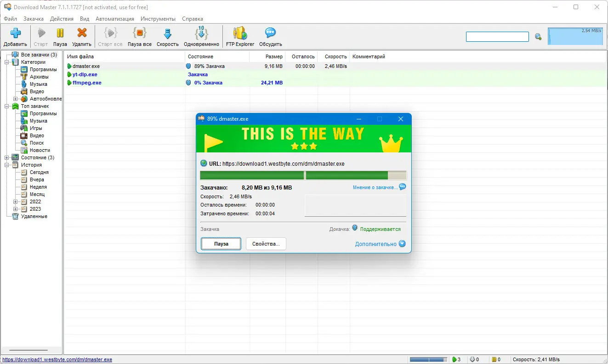
Task: Click the Свойства... button
Action: click(x=266, y=244)
